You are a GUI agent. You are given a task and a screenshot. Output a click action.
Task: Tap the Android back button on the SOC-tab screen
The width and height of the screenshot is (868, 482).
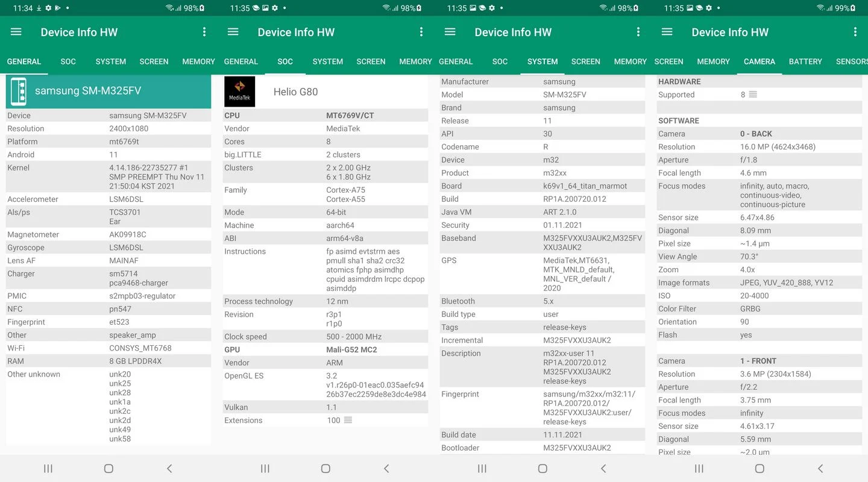click(x=386, y=468)
